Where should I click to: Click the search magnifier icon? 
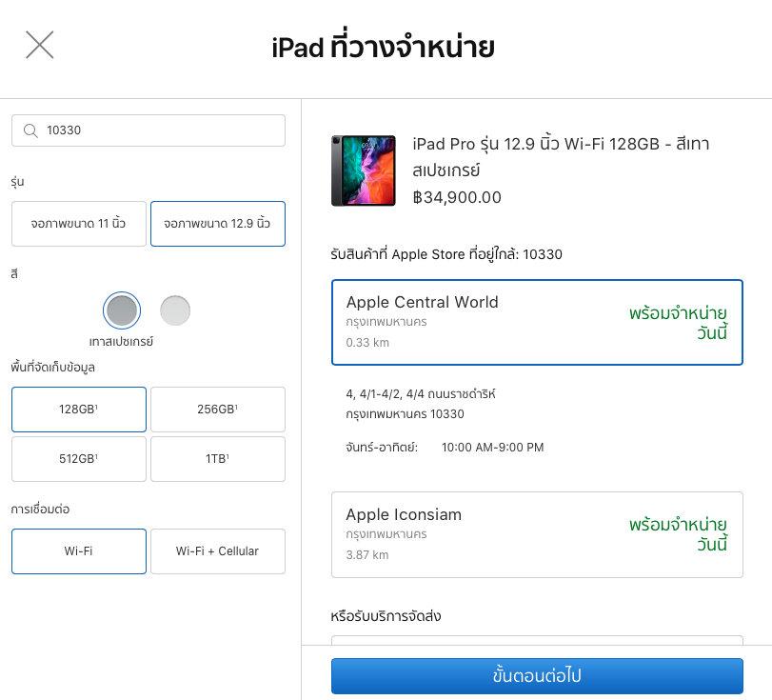pos(30,130)
